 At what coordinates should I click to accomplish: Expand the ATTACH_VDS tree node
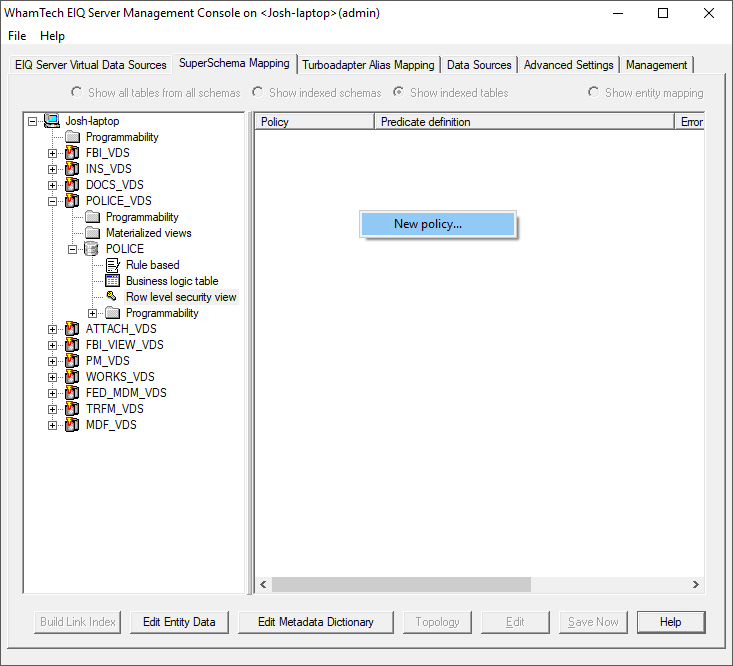(x=53, y=329)
